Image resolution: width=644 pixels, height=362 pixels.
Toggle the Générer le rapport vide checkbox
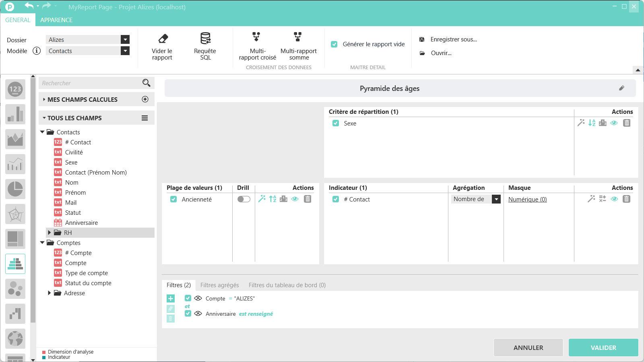click(x=334, y=44)
